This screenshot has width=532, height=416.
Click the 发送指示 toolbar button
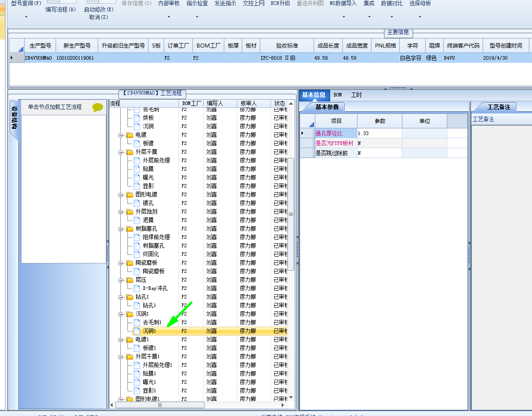(x=225, y=4)
